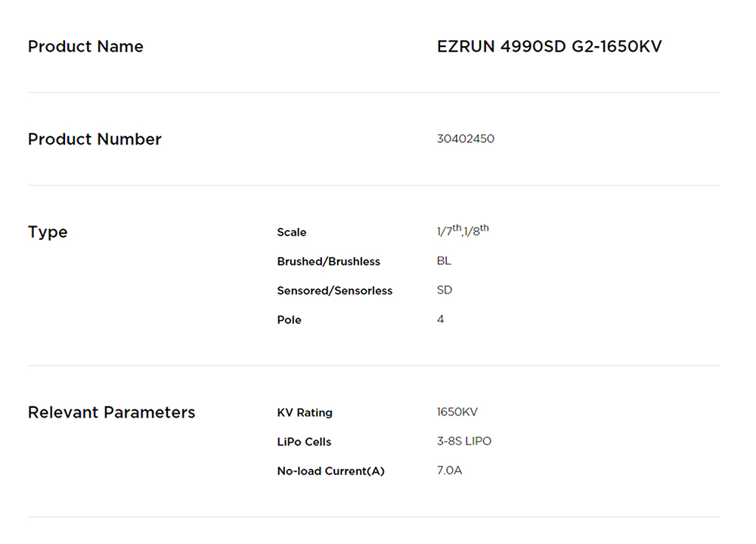Screen dimensions: 756x544
Task: Click the Relevant Parameters heading
Action: point(112,412)
